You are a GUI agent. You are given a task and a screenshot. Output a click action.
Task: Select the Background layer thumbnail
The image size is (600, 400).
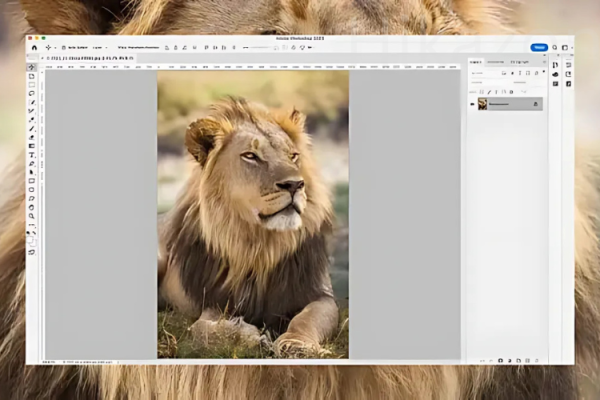(x=483, y=104)
